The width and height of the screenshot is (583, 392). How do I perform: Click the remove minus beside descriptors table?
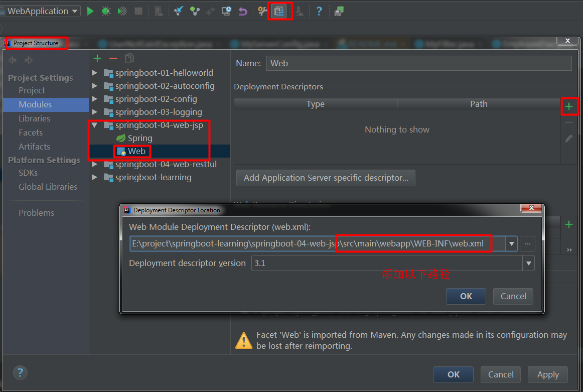click(569, 123)
